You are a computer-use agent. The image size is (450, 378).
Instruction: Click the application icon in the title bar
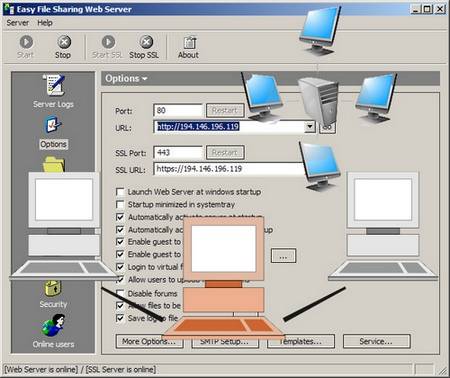click(9, 9)
